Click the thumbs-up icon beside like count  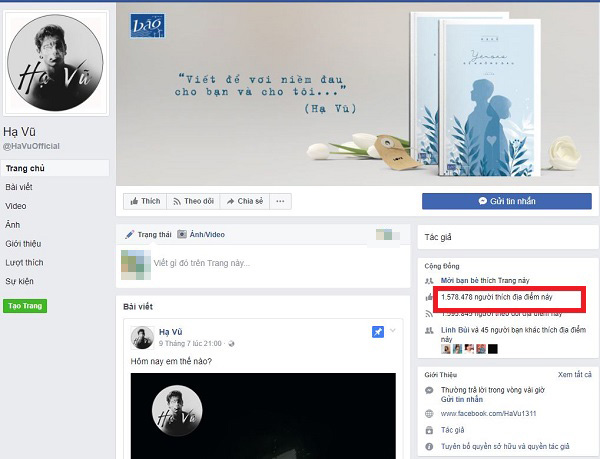tap(429, 297)
